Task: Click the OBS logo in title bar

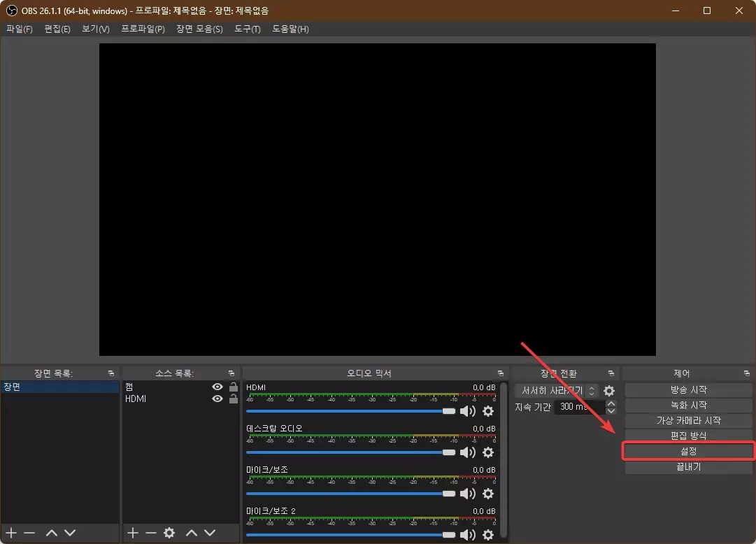Action: click(x=12, y=10)
